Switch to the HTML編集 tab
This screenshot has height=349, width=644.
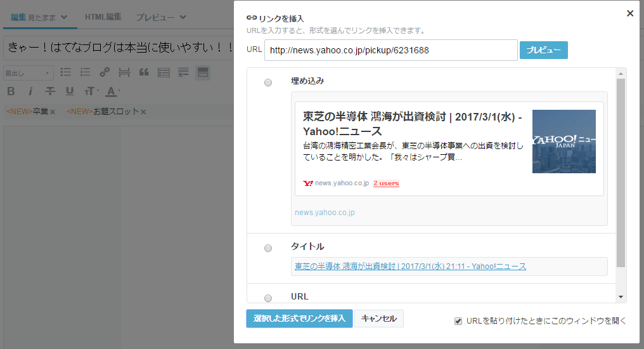pyautogui.click(x=103, y=17)
